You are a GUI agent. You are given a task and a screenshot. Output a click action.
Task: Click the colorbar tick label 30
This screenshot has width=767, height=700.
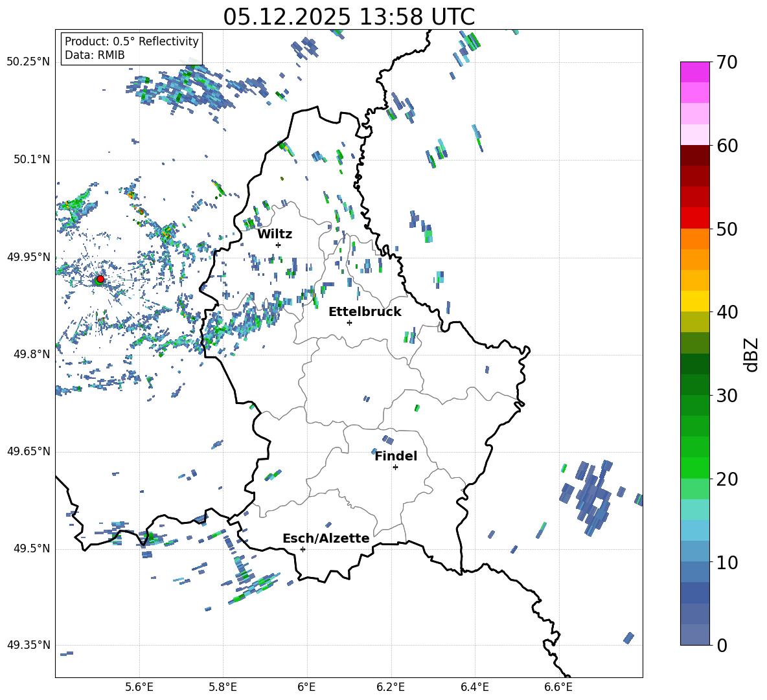727,396
